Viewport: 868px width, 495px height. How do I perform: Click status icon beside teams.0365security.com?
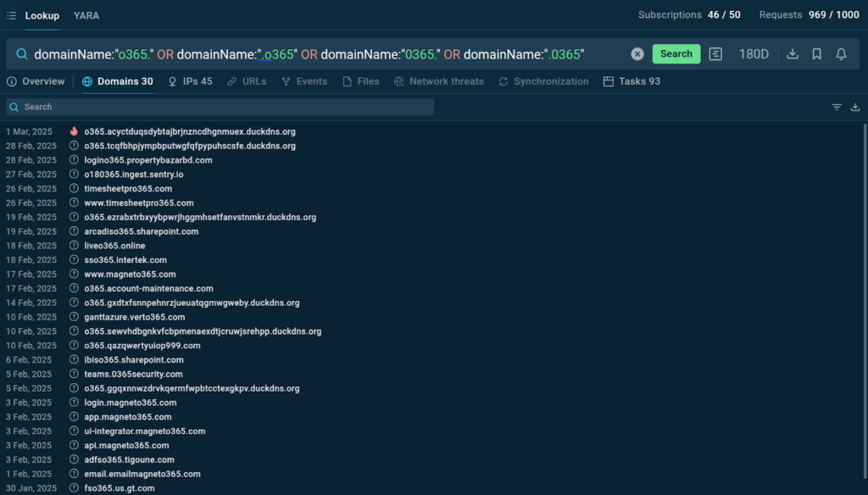pos(74,375)
